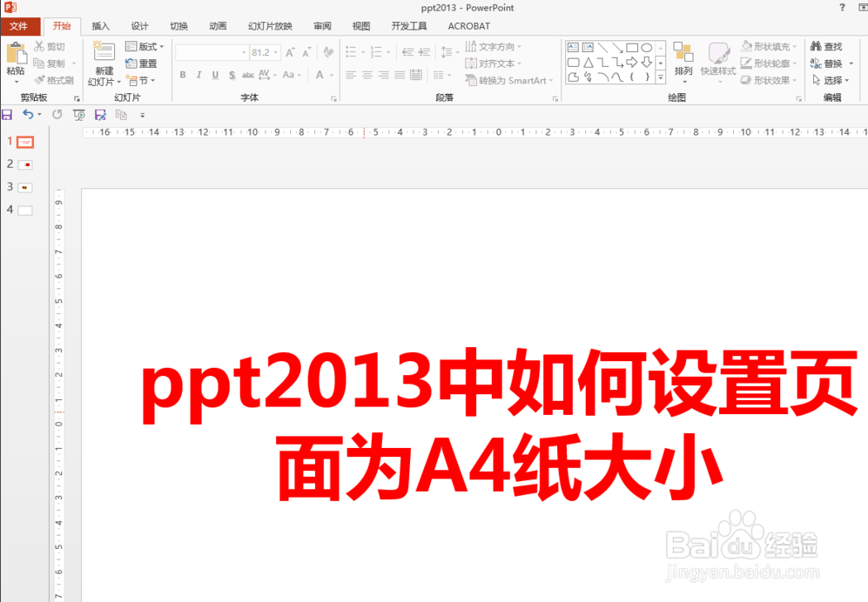Open Shape Outline color menu

click(x=769, y=64)
